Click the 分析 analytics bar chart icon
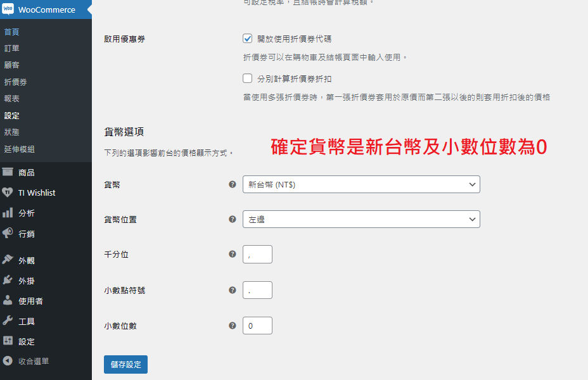 (8, 213)
